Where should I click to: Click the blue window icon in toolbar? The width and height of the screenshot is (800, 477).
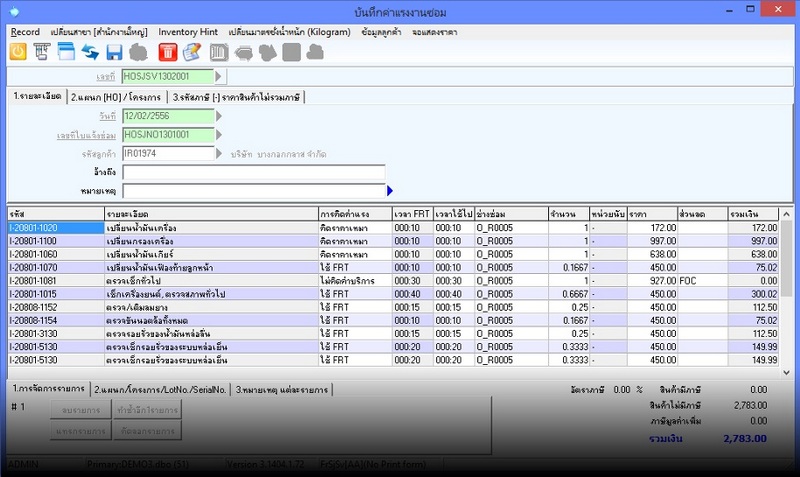click(65, 52)
